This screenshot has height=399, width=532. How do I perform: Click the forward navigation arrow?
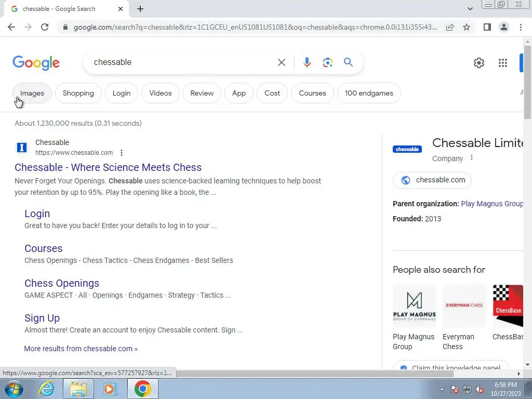28,27
